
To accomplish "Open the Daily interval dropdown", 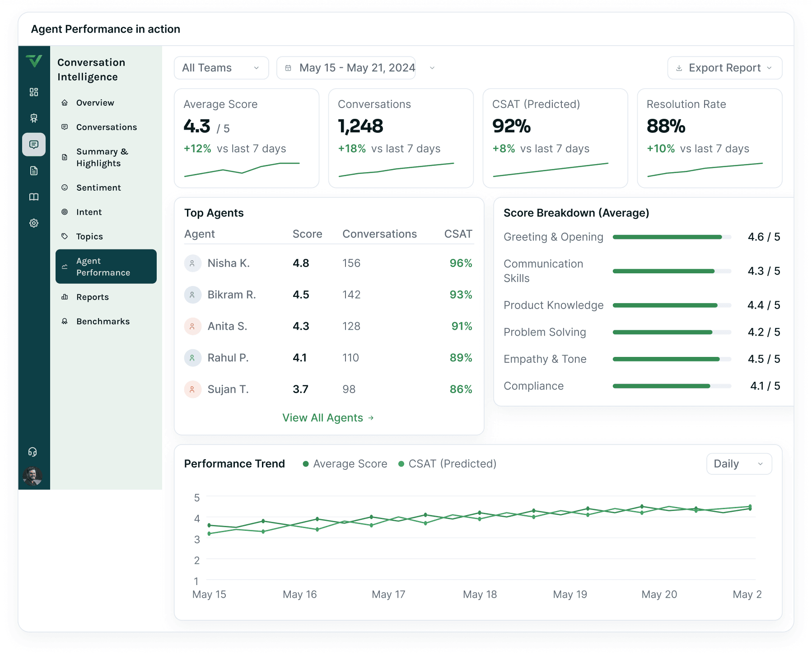I will coord(739,464).
